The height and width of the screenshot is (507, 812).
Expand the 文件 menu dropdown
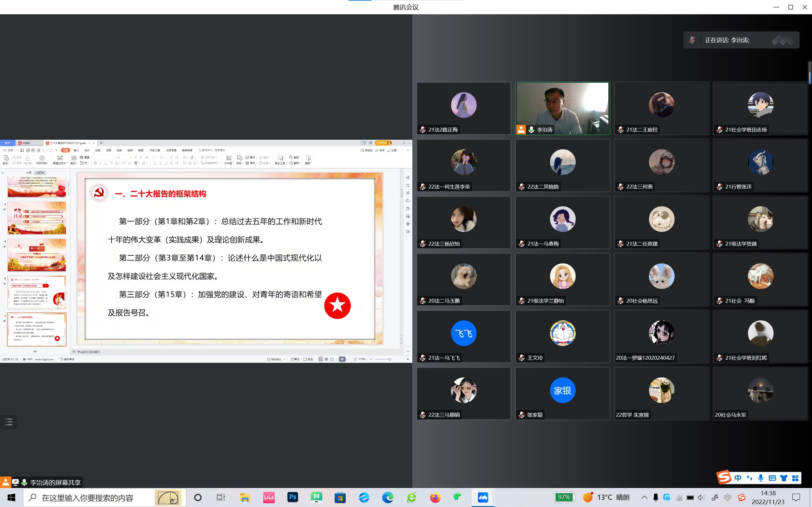pyautogui.click(x=10, y=150)
